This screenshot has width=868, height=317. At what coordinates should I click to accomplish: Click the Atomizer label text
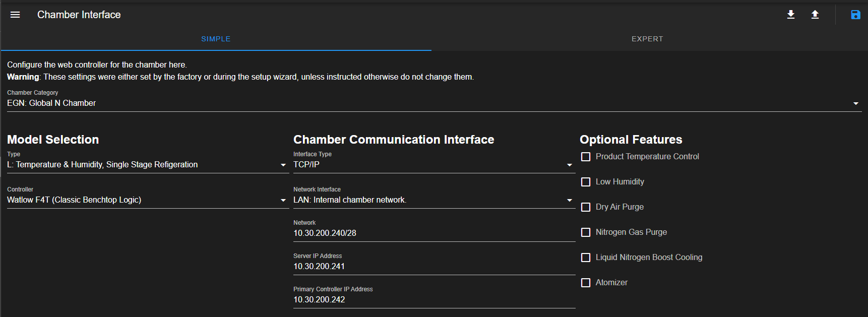pyautogui.click(x=611, y=283)
